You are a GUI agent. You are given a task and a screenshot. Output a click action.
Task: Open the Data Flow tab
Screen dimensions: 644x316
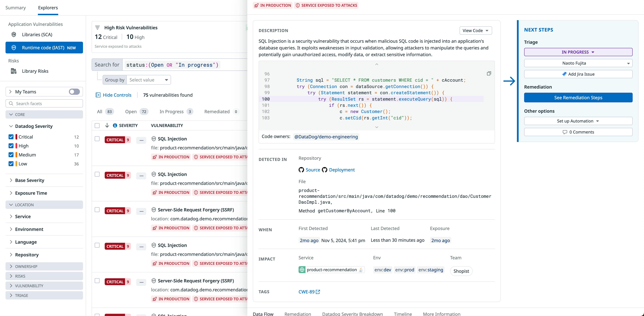263,313
